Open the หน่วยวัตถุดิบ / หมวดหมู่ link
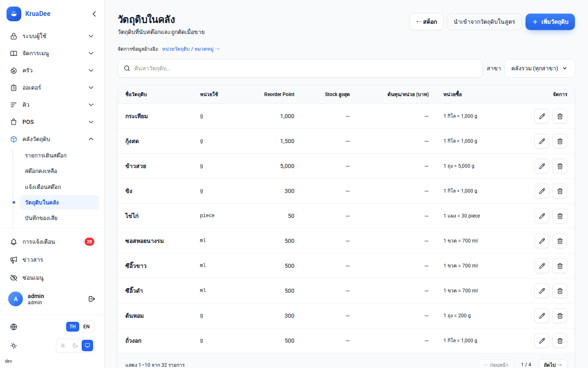This screenshot has width=588, height=368. (x=191, y=49)
